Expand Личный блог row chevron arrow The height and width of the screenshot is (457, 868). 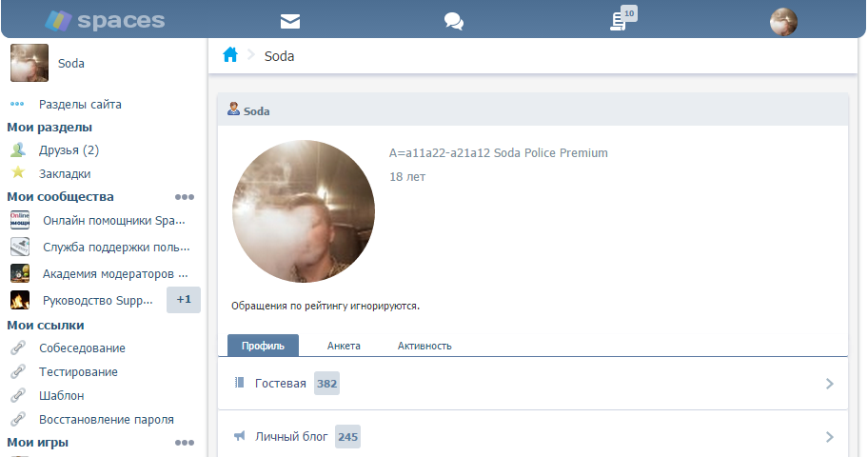pos(829,436)
